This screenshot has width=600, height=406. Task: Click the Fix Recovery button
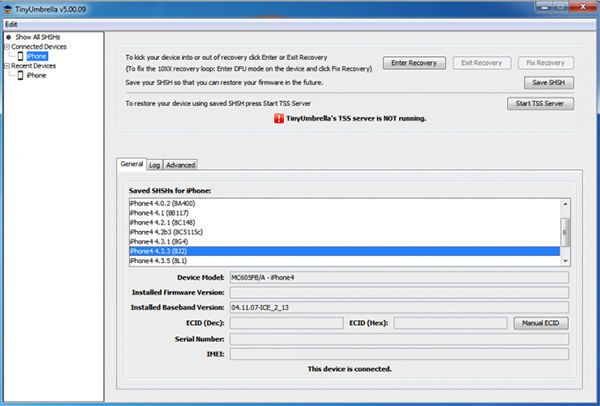click(x=546, y=63)
